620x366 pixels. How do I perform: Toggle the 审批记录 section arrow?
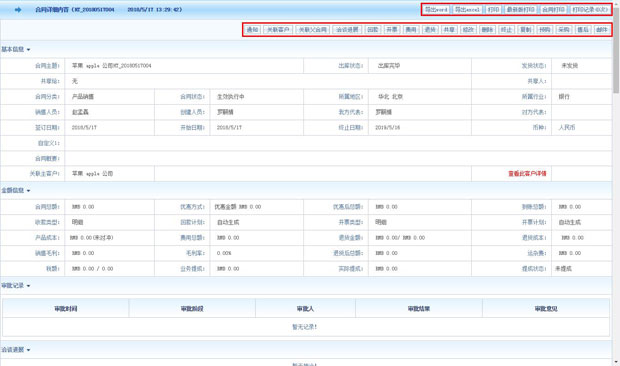point(28,286)
